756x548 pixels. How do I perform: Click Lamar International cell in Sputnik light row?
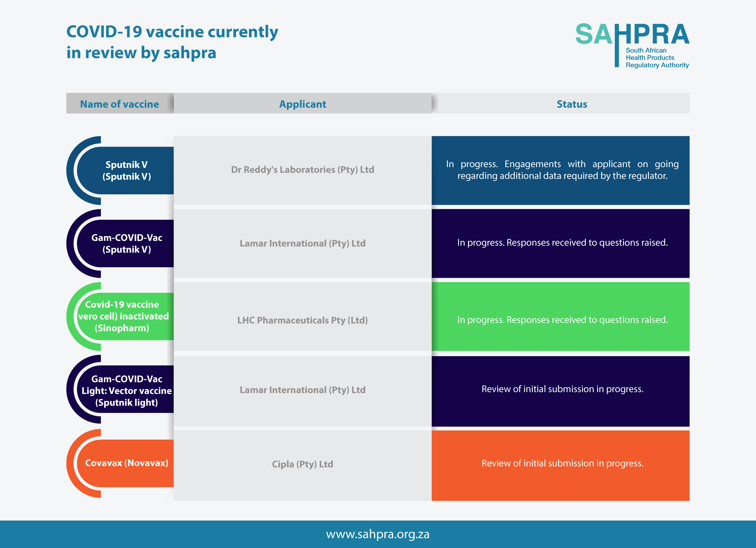(x=302, y=390)
